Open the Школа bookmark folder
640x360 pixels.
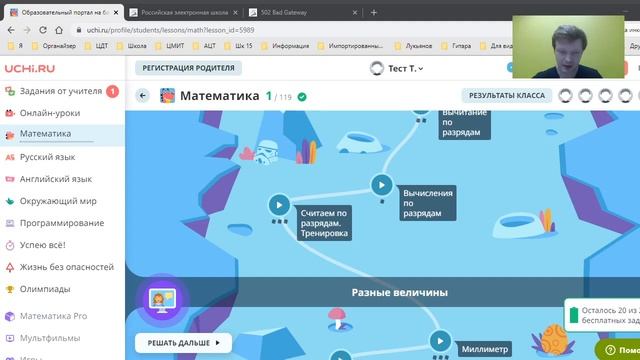132,46
